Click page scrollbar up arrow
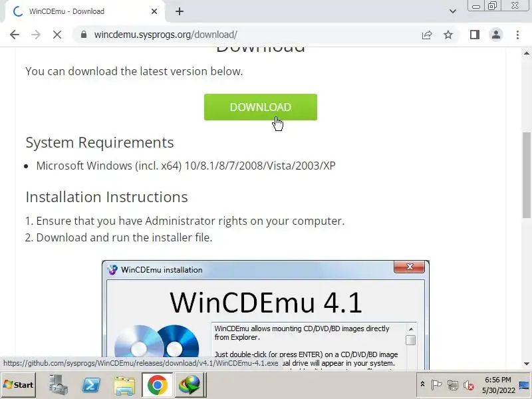Image resolution: width=532 pixels, height=399 pixels. point(526,53)
